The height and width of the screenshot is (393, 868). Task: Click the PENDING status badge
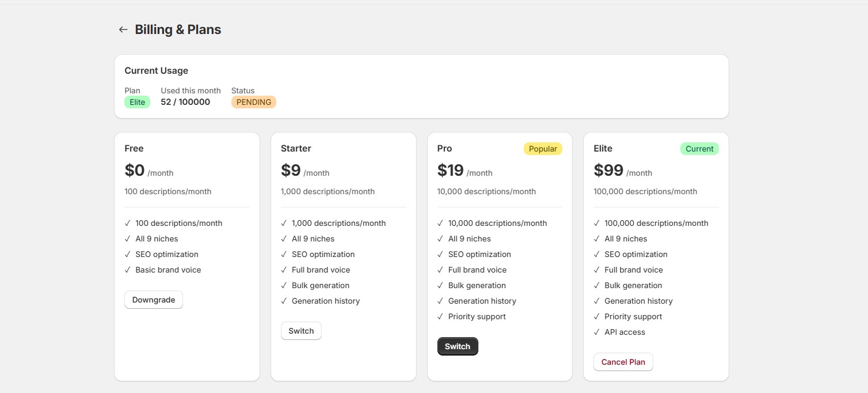click(253, 101)
